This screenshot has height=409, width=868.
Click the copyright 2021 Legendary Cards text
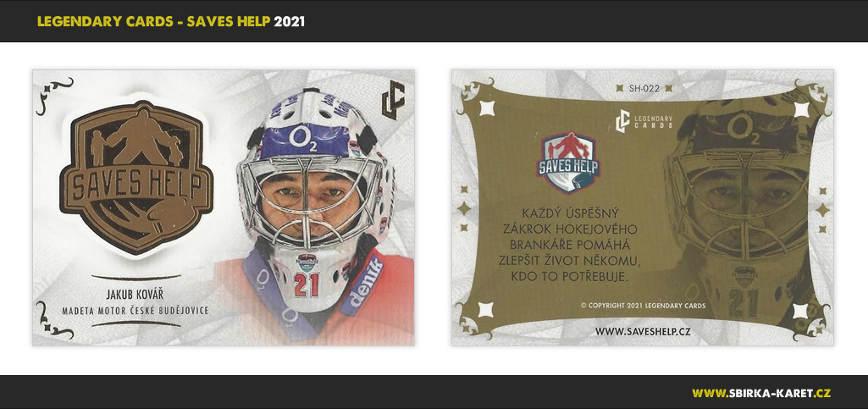point(643,306)
